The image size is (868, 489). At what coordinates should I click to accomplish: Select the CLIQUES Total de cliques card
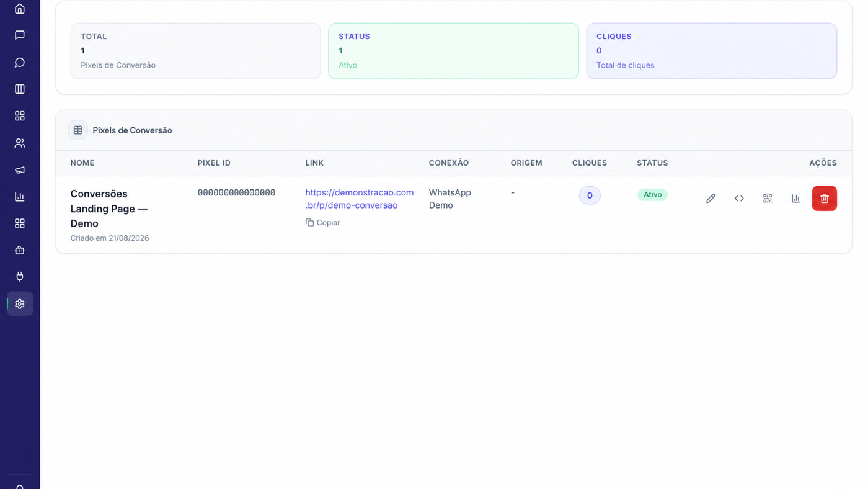point(712,51)
